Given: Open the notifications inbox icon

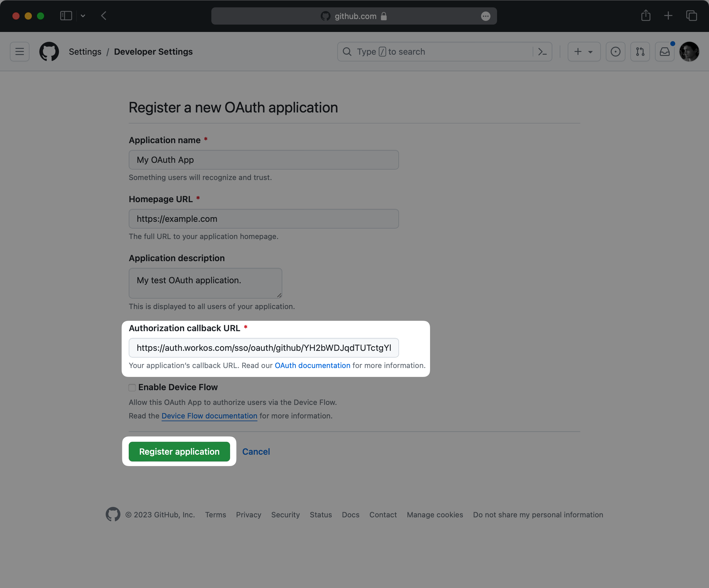Looking at the screenshot, I should coord(664,51).
